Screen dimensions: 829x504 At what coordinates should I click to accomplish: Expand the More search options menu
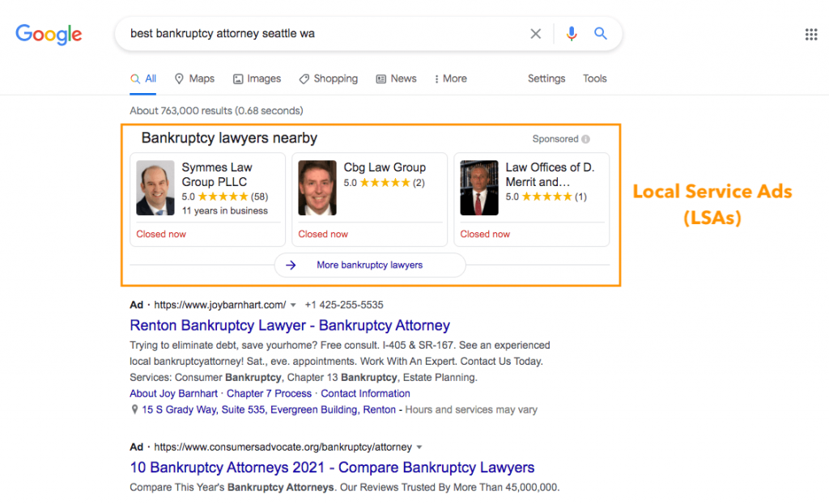450,78
